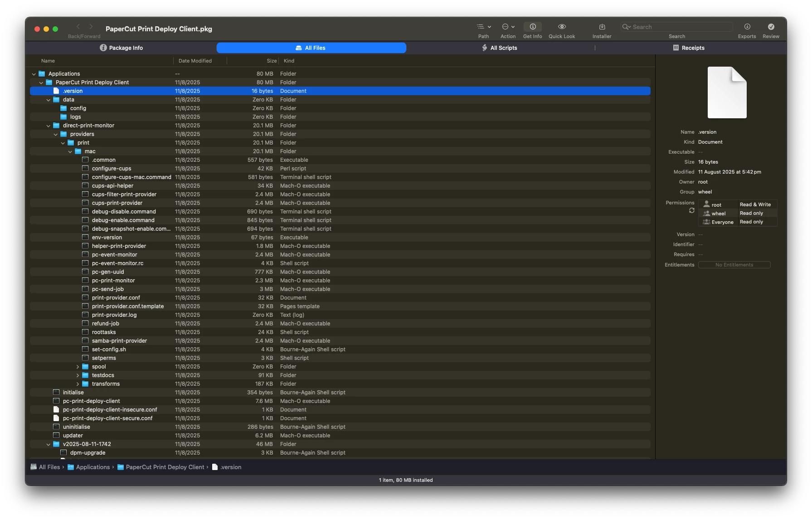812x519 pixels.
Task: Switch to the All Scripts tab
Action: coord(499,48)
